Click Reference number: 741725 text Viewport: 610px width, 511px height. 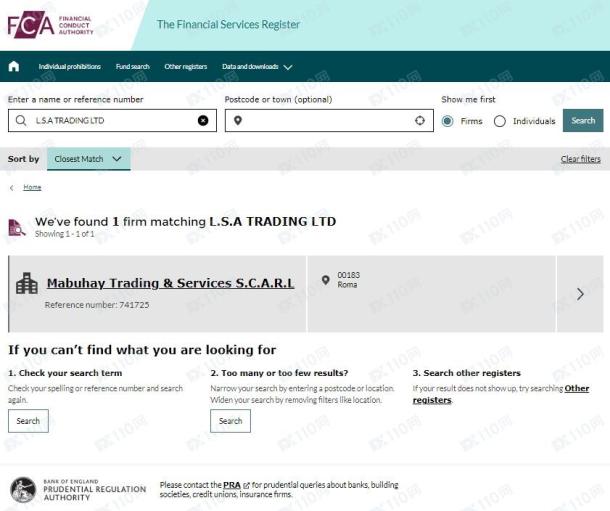pyautogui.click(x=97, y=305)
